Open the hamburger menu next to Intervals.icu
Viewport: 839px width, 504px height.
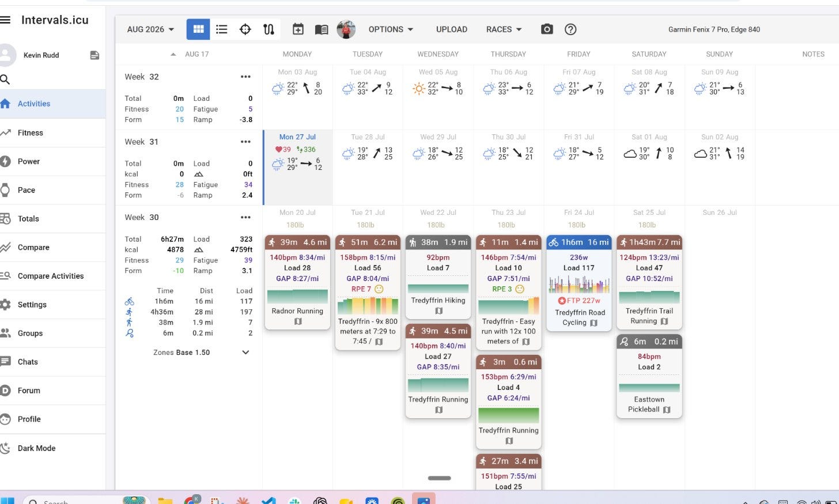click(5, 20)
